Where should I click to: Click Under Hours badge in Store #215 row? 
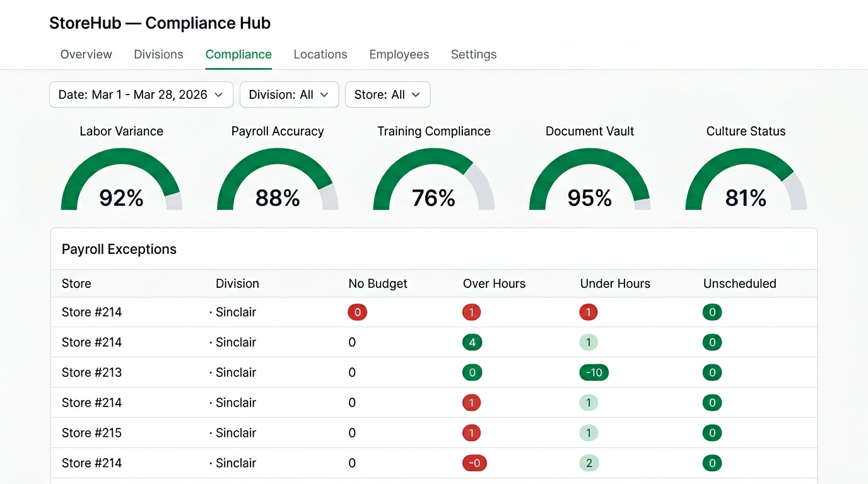589,433
